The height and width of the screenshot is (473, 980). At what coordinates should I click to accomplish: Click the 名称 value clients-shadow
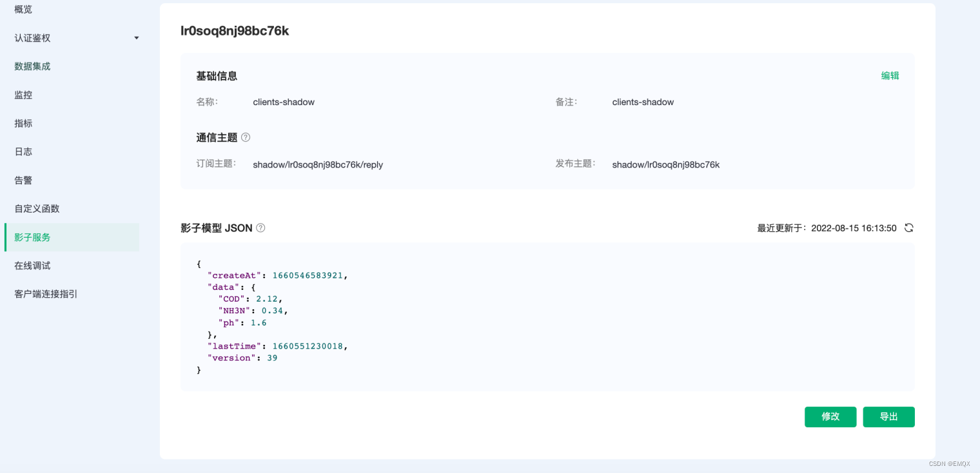(284, 102)
